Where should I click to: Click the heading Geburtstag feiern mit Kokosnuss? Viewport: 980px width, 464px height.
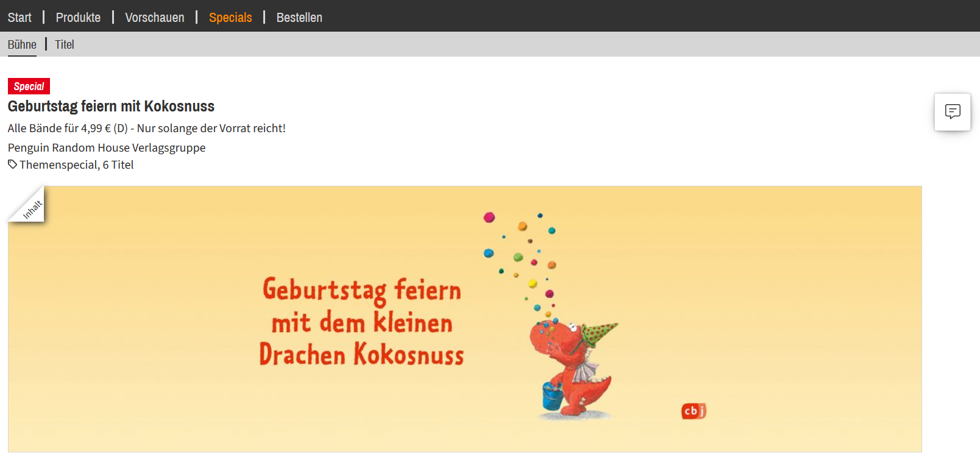(x=111, y=107)
